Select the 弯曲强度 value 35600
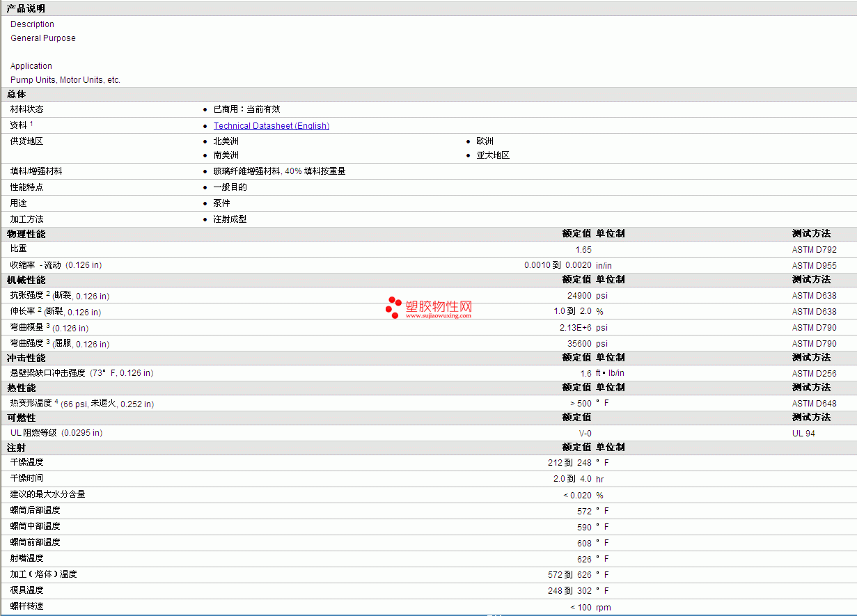The width and height of the screenshot is (857, 616). point(580,343)
